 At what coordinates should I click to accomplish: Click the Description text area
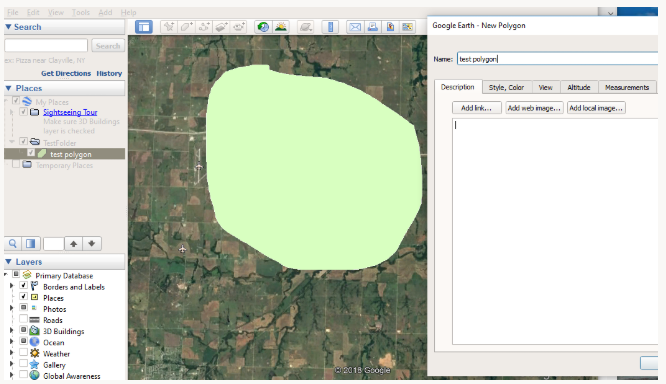tap(555, 231)
